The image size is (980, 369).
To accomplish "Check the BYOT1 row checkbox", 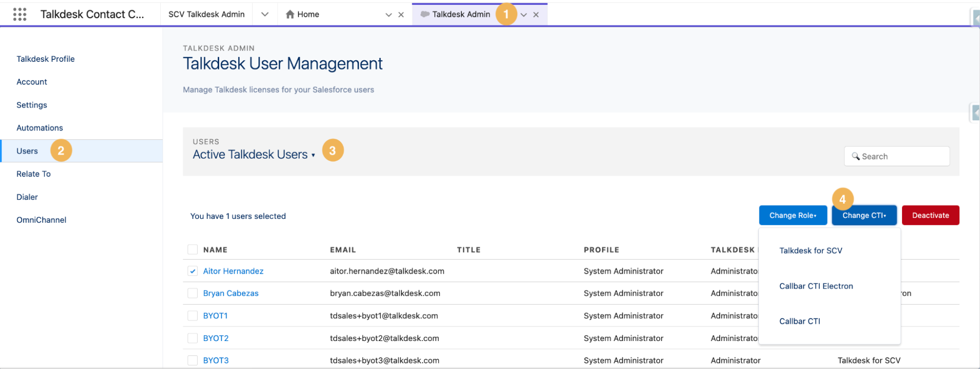I will (193, 316).
